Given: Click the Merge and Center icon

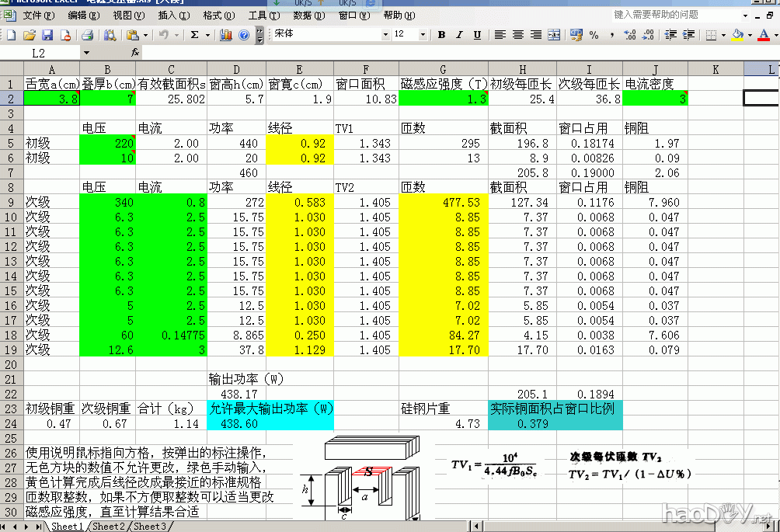Looking at the screenshot, I should coord(554,35).
